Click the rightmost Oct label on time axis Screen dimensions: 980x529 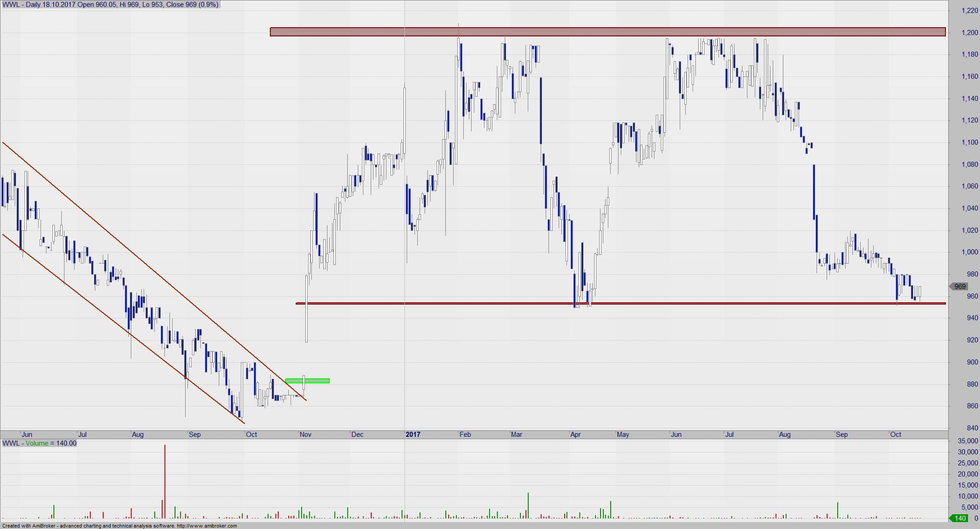coord(896,435)
